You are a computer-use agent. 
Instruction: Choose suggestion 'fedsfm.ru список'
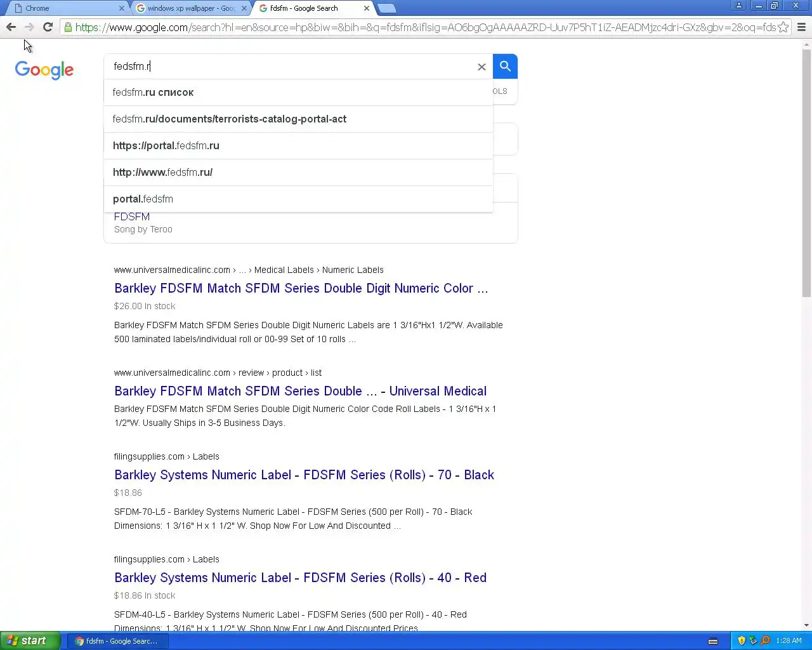pos(298,93)
